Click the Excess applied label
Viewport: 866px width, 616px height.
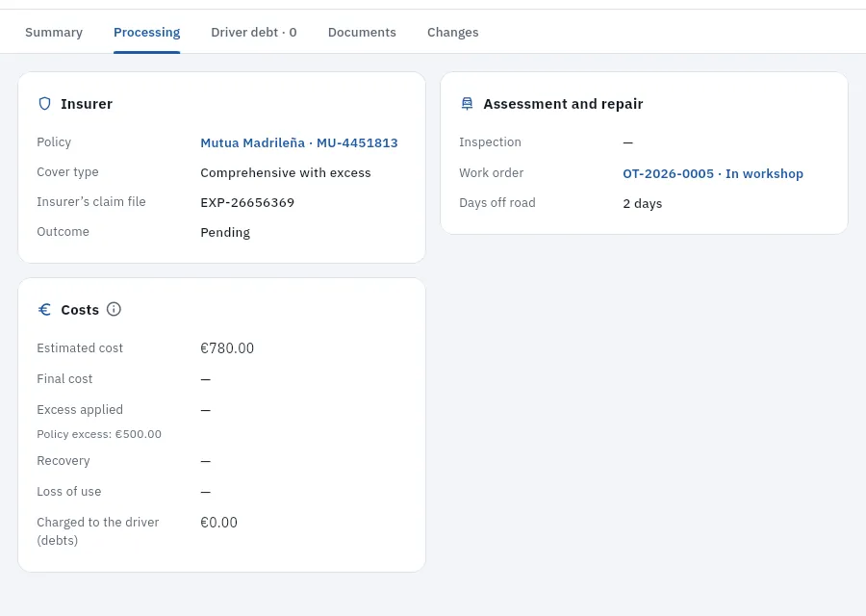pyautogui.click(x=80, y=409)
